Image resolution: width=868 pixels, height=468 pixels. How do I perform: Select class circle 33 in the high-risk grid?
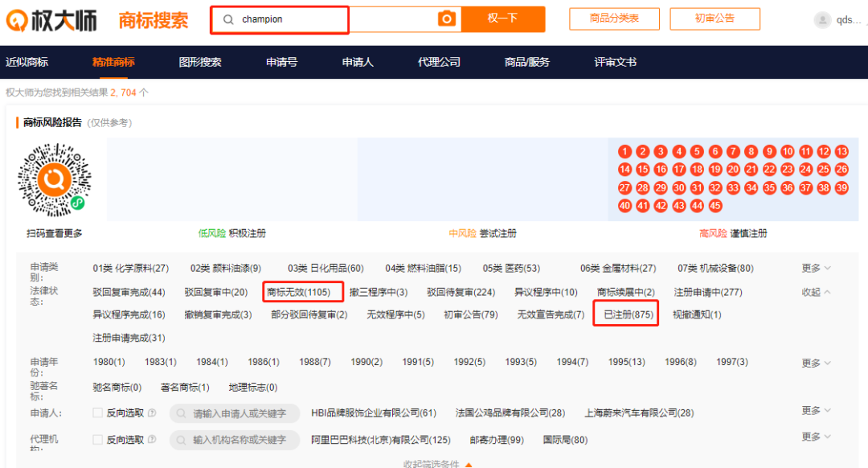click(x=734, y=187)
